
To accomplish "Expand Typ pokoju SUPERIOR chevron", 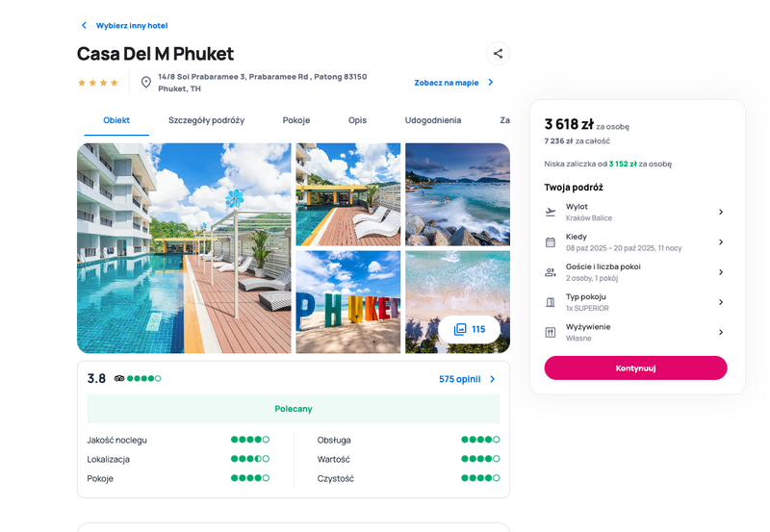I will click(721, 302).
